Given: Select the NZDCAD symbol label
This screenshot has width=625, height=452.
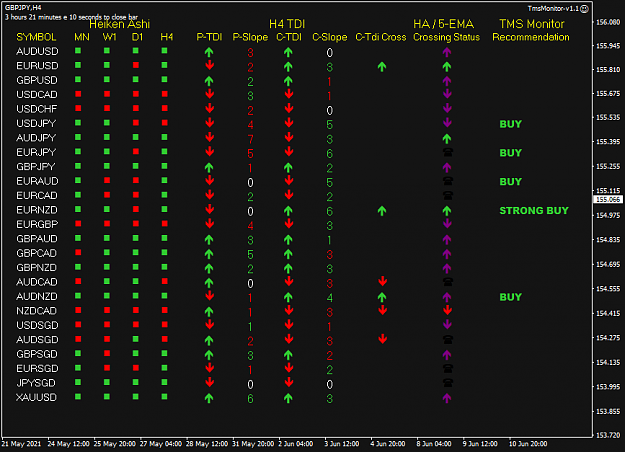Looking at the screenshot, I should [37, 311].
